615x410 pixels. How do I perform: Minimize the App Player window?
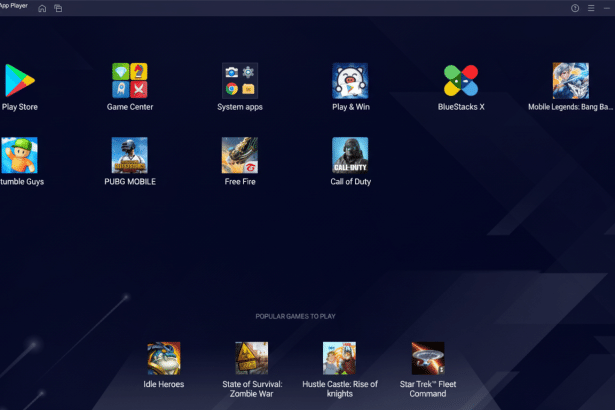607,8
